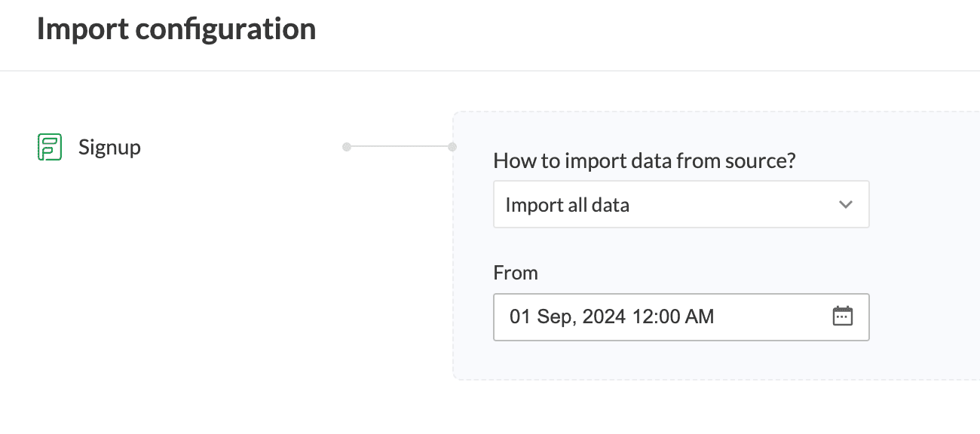Click blank space right of import dropdown
Image resolution: width=980 pixels, height=434 pixels.
[923, 204]
